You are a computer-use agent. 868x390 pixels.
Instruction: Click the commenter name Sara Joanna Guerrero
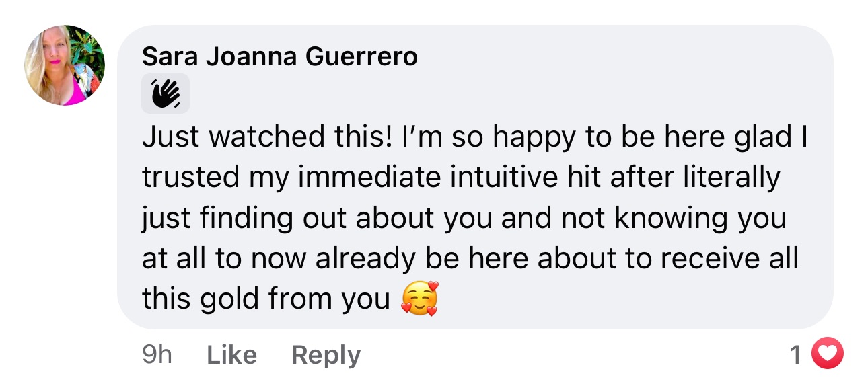pyautogui.click(x=279, y=57)
